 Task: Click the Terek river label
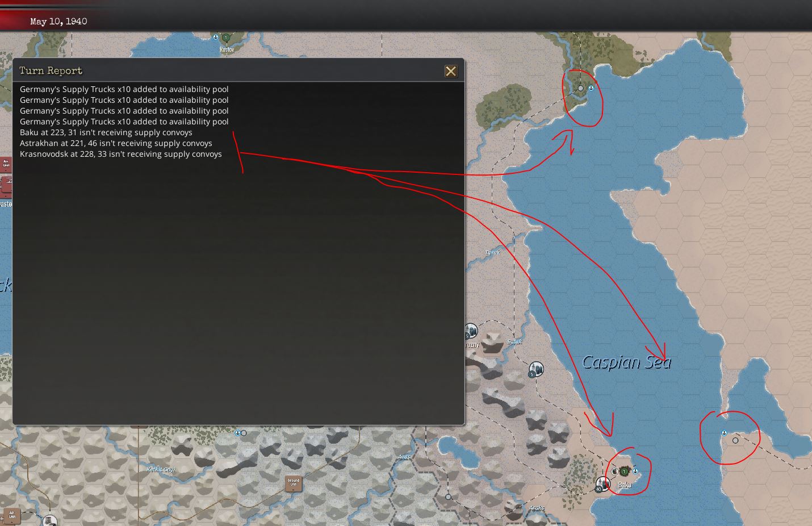point(493,252)
